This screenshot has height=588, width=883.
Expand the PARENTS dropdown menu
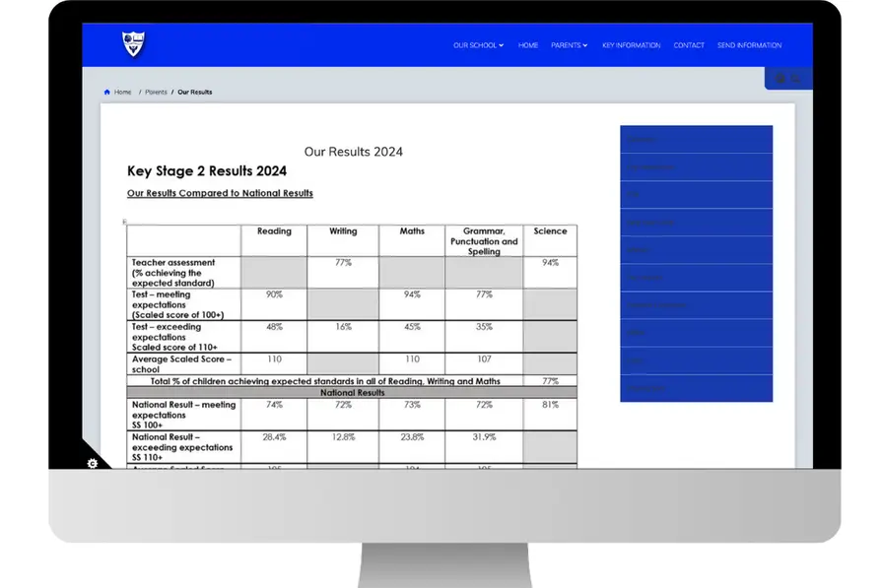[569, 45]
